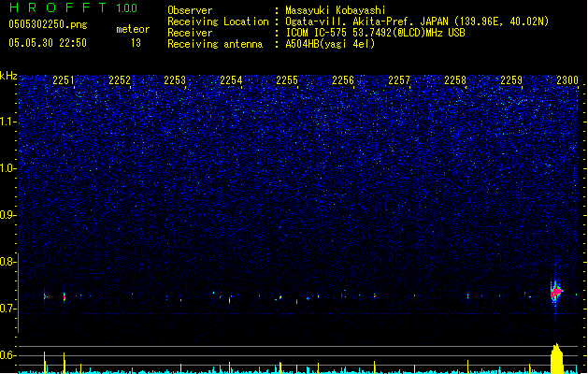
Task: Click the 2254 time axis marker
Action: tap(231, 80)
